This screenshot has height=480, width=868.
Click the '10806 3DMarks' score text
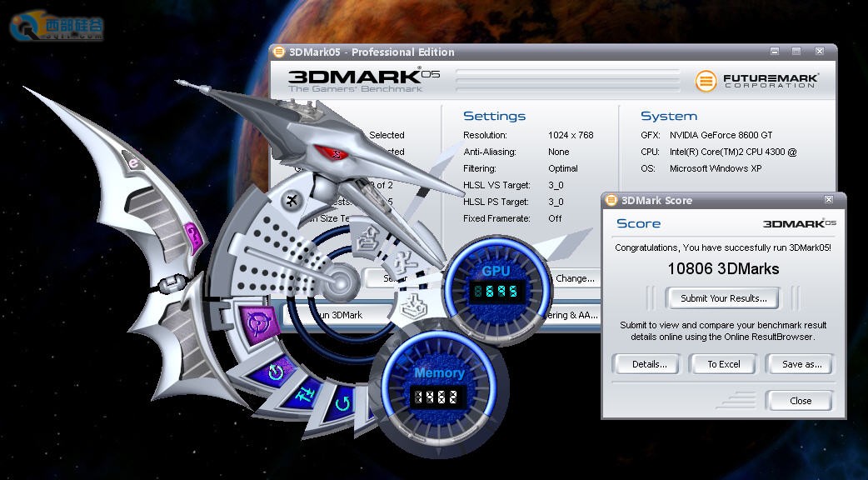(723, 269)
